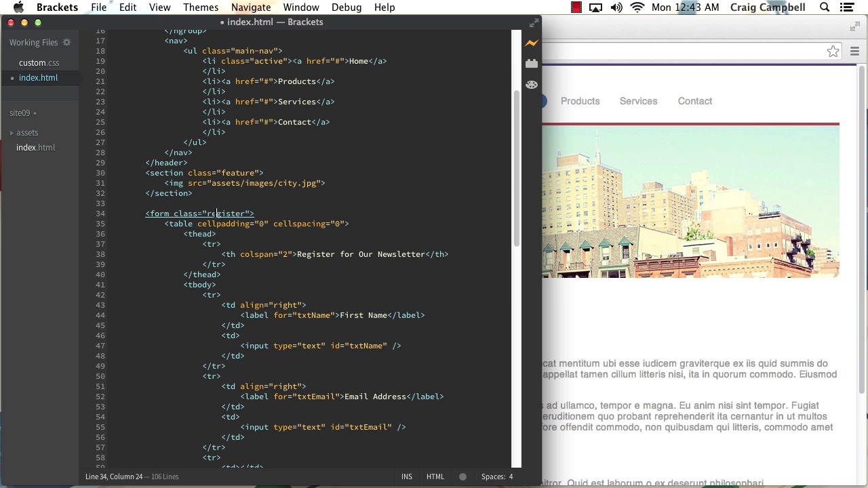Open Extension Manager brick icon
The image size is (868, 488).
click(x=532, y=64)
